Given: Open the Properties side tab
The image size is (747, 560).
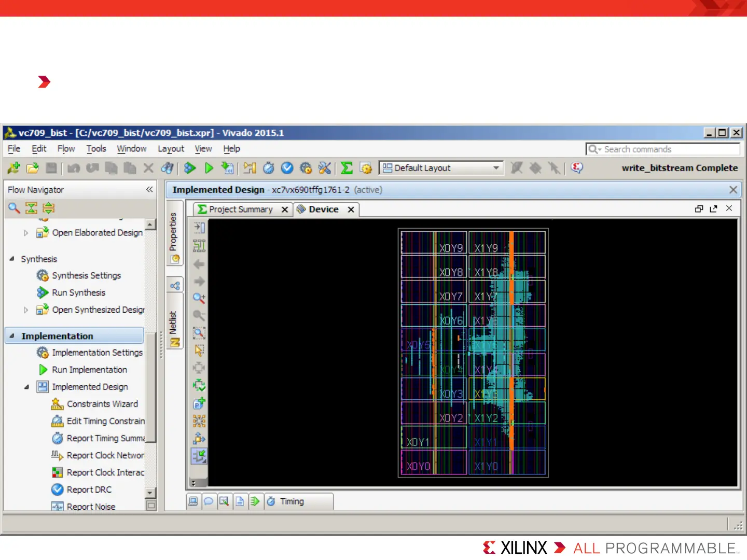Looking at the screenshot, I should tap(175, 233).
